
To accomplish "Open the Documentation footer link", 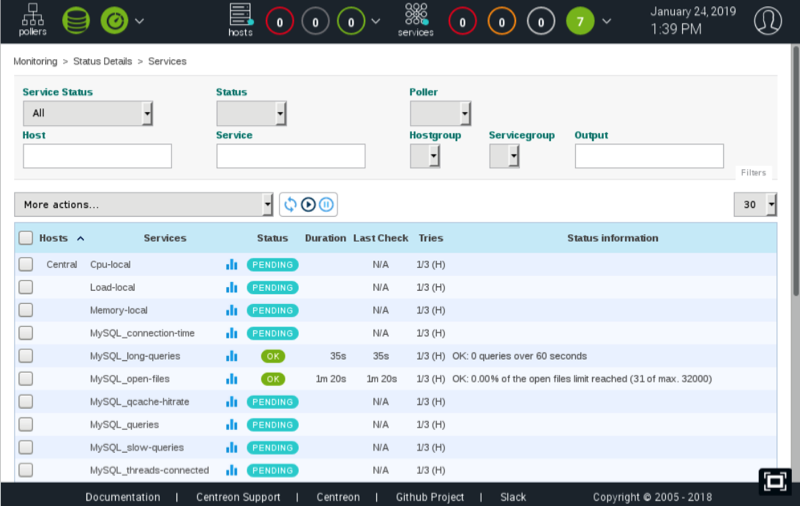I will click(122, 497).
